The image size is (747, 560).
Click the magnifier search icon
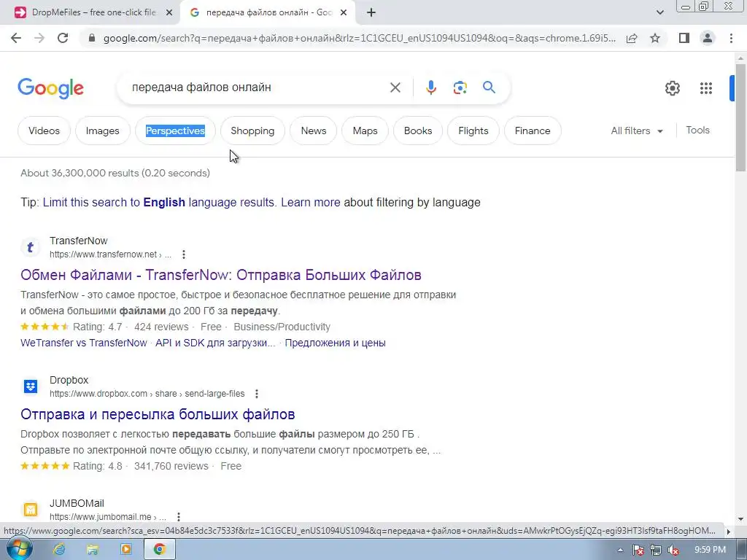coord(489,87)
